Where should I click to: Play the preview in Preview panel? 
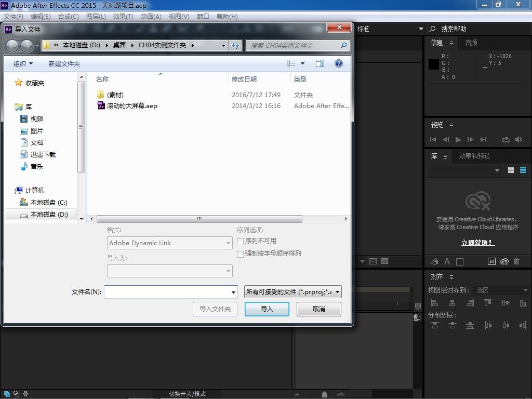(458, 139)
